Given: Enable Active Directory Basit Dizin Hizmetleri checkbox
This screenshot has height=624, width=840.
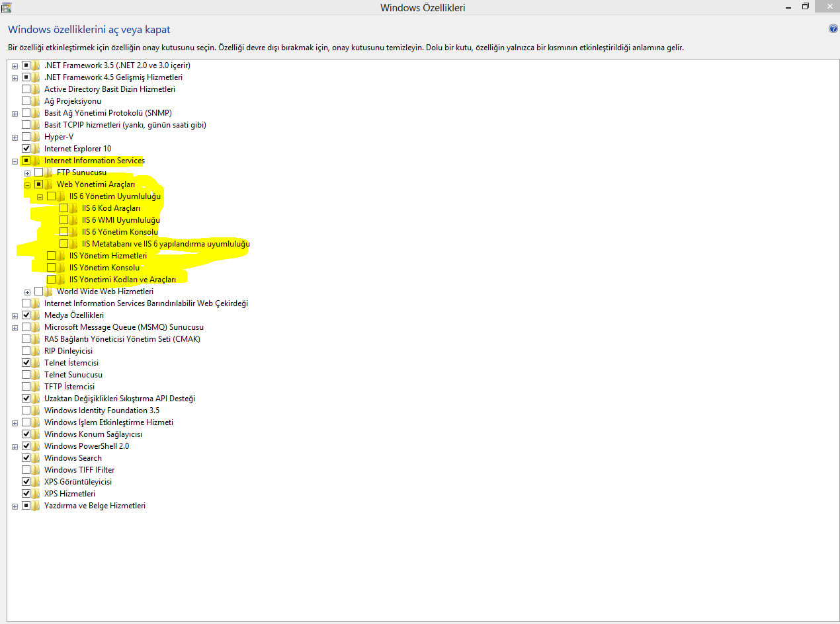Looking at the screenshot, I should click(x=26, y=89).
